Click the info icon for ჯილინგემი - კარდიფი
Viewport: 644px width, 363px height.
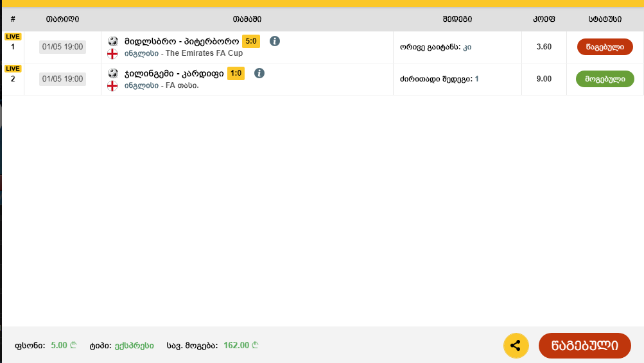pos(259,73)
